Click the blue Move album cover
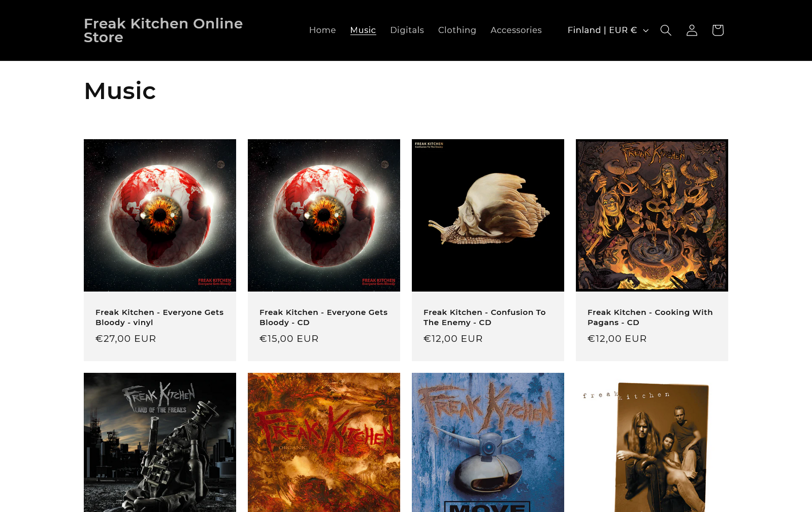Image resolution: width=812 pixels, height=512 pixels. pyautogui.click(x=488, y=442)
